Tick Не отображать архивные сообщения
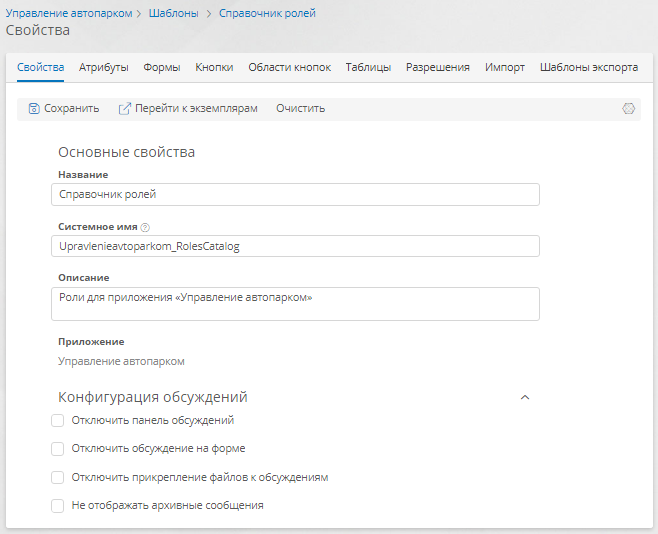 (57, 505)
